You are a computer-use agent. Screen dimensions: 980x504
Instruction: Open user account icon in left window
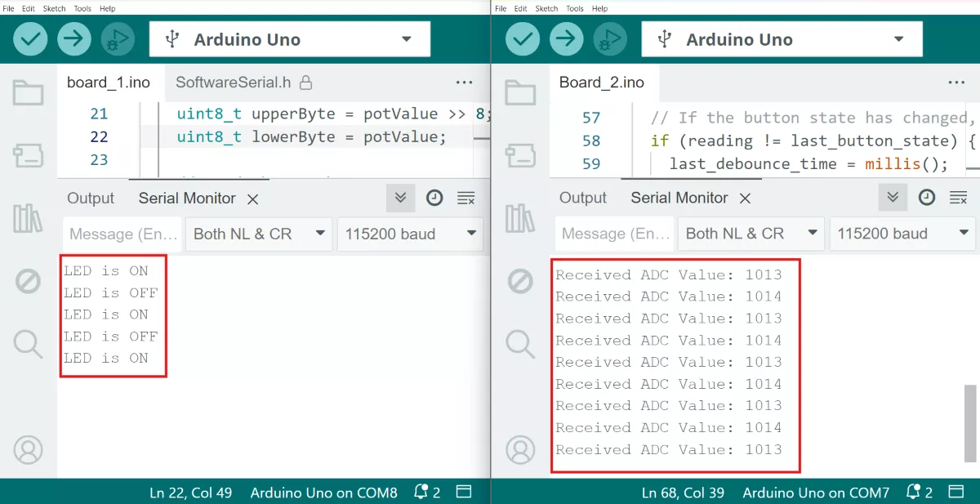(28, 450)
